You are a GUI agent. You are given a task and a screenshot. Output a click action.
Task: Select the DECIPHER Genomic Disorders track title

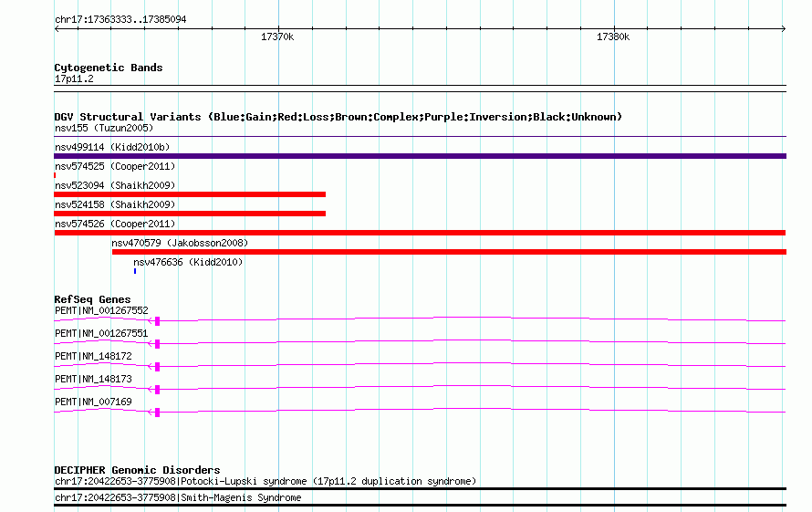137,470
